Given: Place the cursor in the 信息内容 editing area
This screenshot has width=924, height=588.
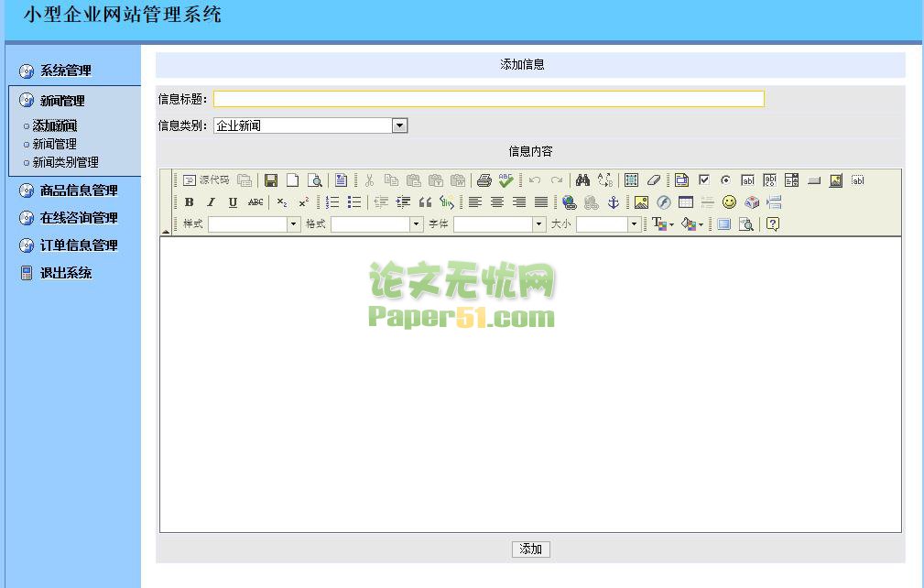Looking at the screenshot, I should click(x=530, y=385).
